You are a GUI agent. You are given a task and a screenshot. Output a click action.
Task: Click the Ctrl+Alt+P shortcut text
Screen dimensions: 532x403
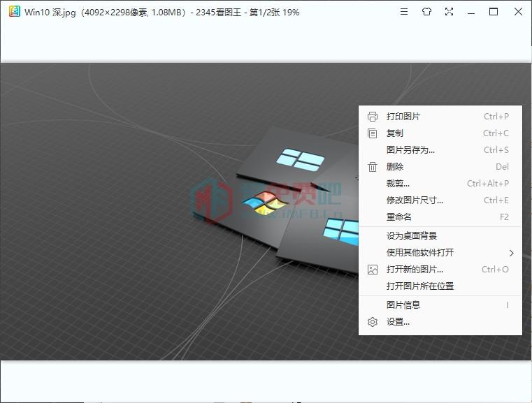(488, 184)
